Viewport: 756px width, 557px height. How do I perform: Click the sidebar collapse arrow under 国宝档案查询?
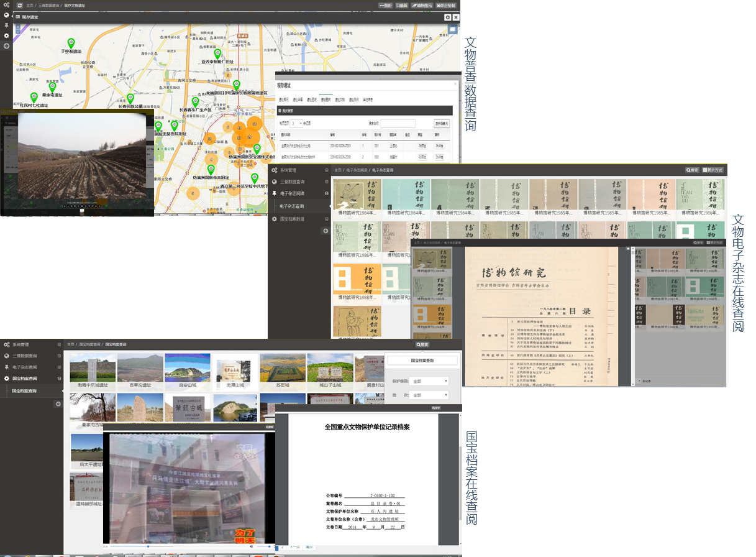pos(58,404)
